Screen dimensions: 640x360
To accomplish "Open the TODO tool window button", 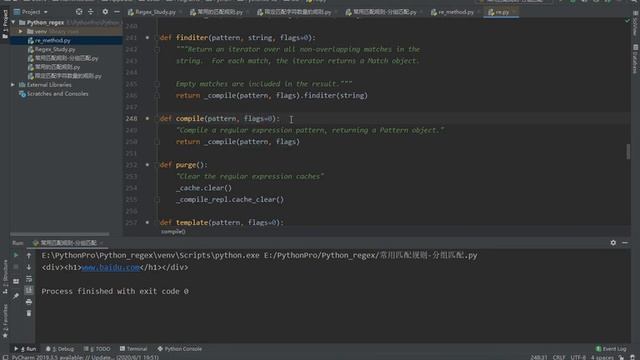I will pyautogui.click(x=97, y=349).
